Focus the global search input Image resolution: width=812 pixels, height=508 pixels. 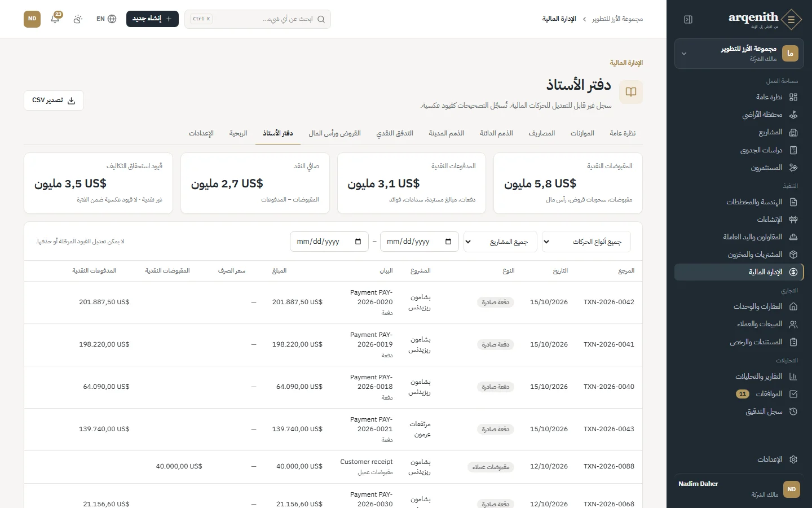[258, 19]
